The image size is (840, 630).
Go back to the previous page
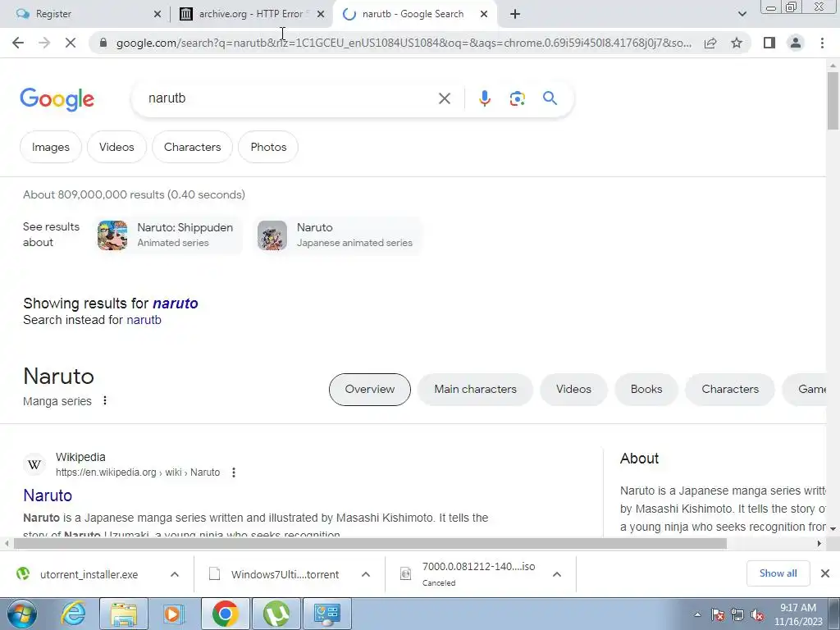18,43
